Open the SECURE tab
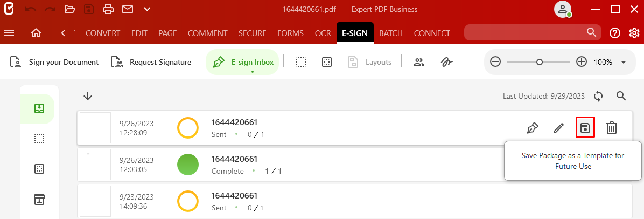 click(x=252, y=33)
